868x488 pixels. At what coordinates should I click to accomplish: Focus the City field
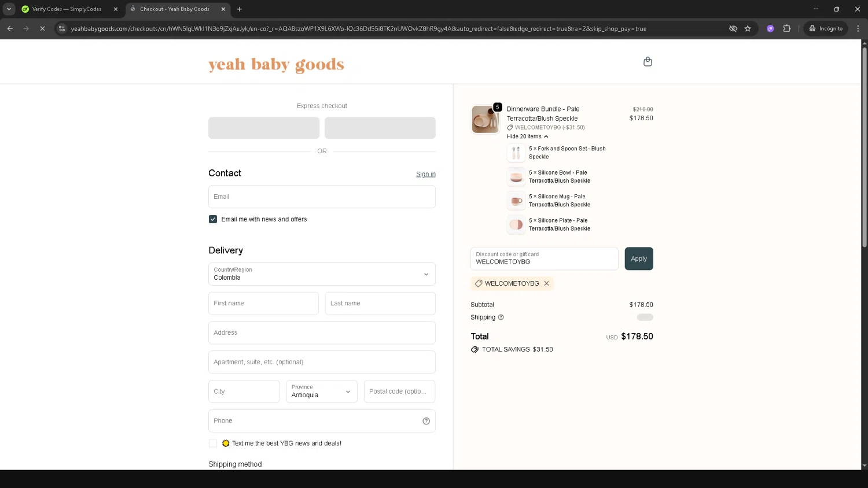coord(244,391)
